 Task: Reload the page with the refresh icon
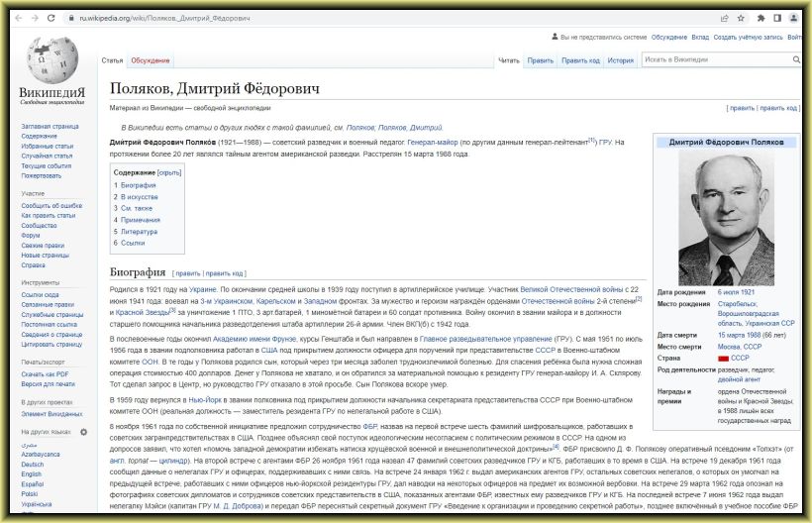(51, 18)
